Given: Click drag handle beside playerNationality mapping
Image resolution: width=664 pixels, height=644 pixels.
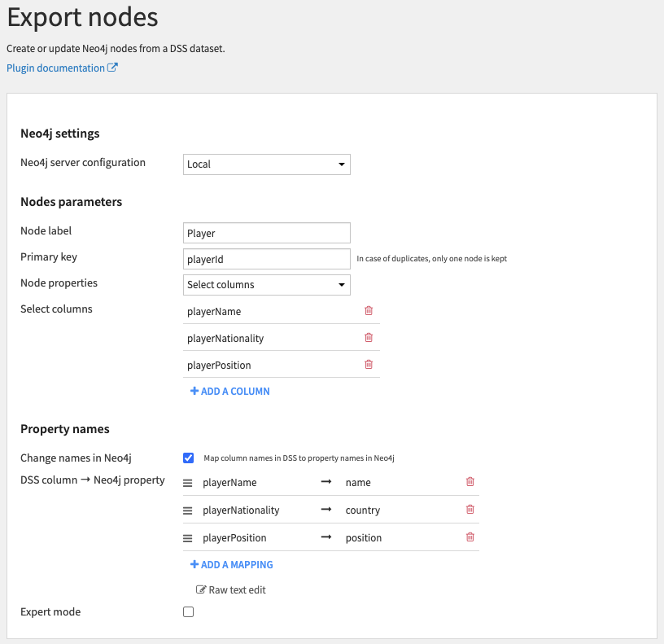Looking at the screenshot, I should tap(188, 510).
